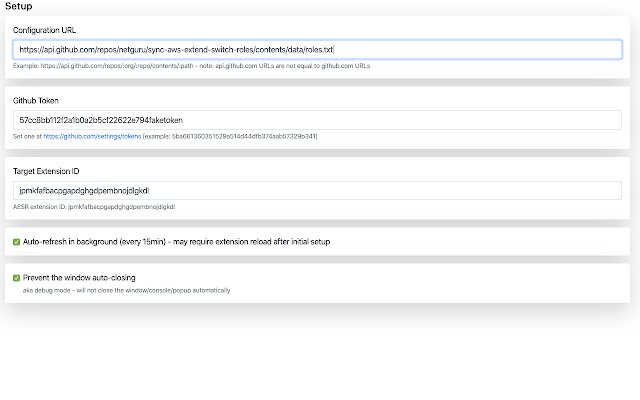The image size is (640, 400).
Task: Click the AESR extension ID hint text
Action: click(x=94, y=207)
